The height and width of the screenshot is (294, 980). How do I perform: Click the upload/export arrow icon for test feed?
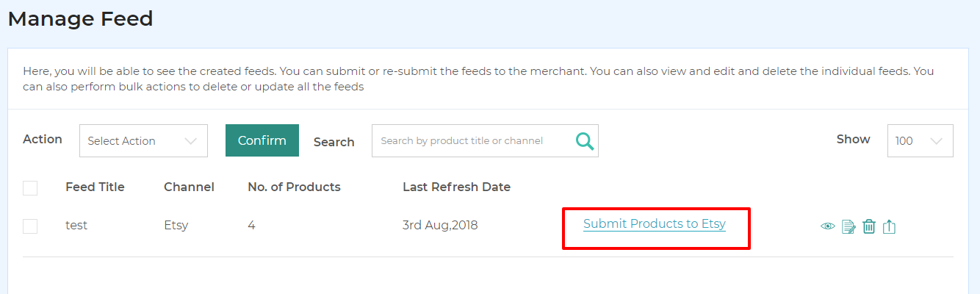point(889,226)
